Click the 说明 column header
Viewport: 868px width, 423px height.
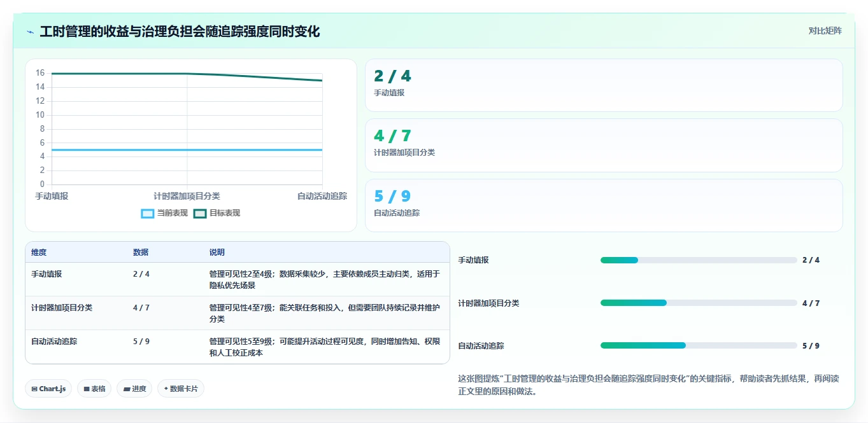(217, 253)
